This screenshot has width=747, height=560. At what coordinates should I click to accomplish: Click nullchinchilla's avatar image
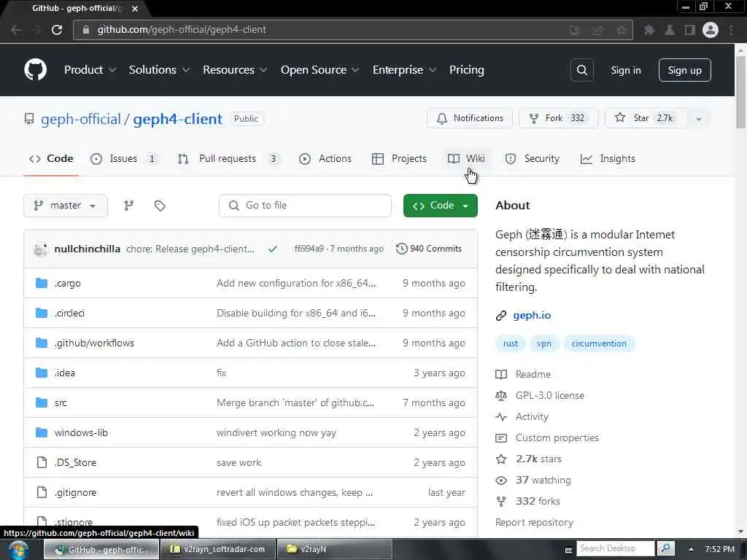(x=41, y=249)
